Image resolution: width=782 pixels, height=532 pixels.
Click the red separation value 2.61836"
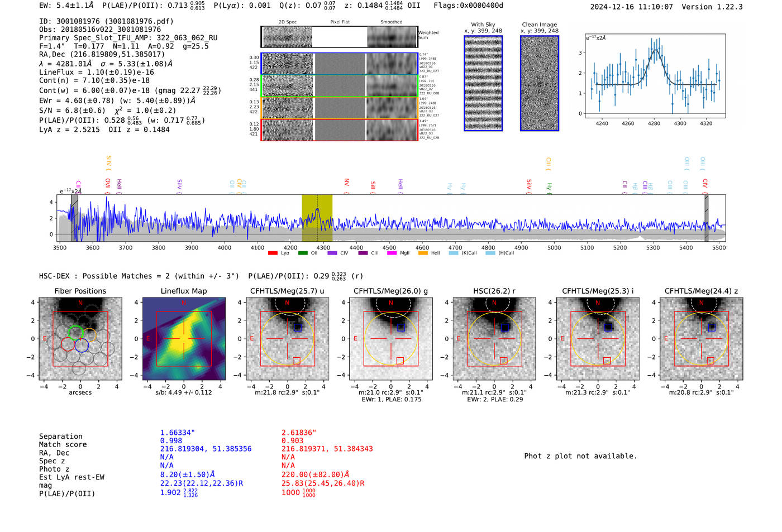tap(299, 433)
